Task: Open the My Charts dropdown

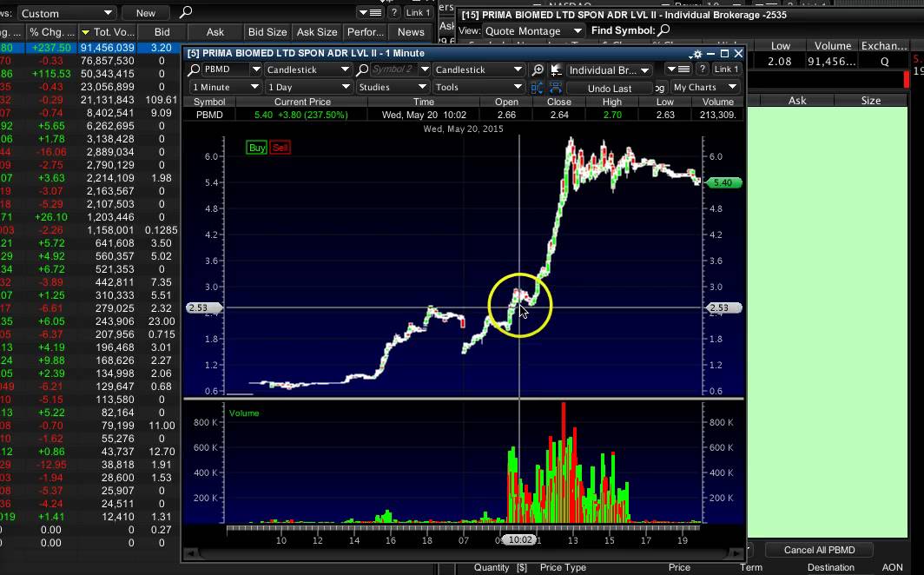Action: 705,87
